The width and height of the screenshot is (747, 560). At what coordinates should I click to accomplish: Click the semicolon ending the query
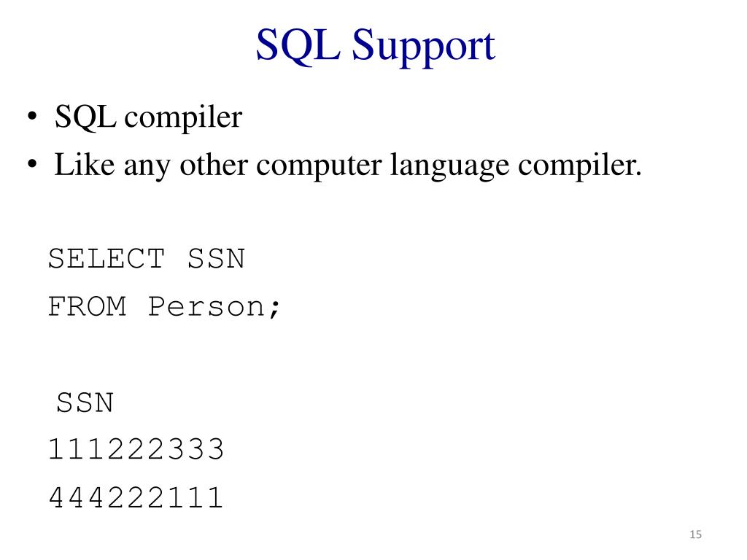(274, 309)
